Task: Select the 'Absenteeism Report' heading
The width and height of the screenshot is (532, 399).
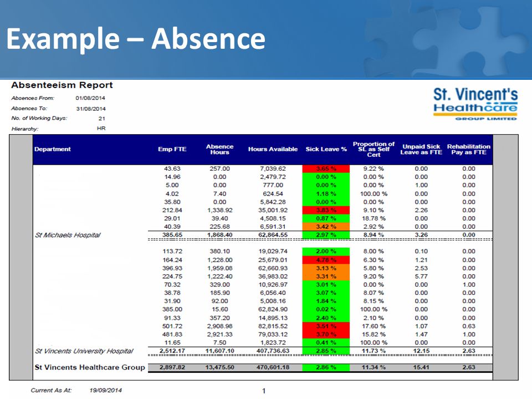Action: 62,85
